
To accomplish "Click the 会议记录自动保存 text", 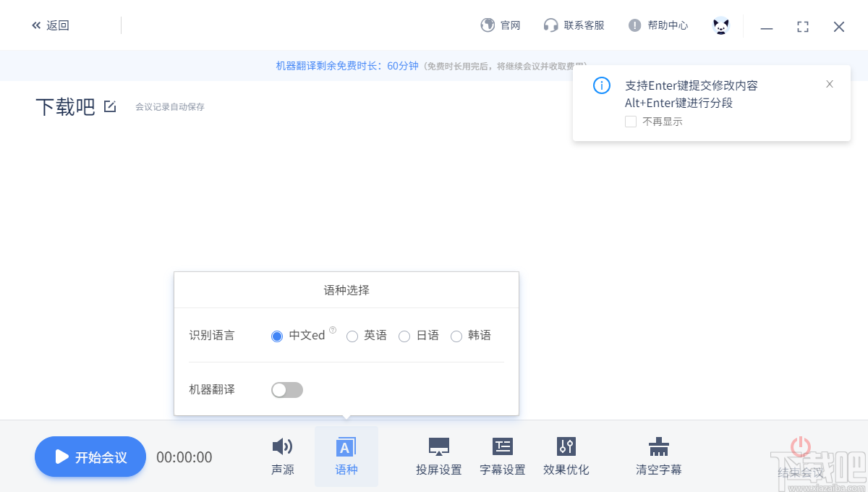I will point(170,107).
